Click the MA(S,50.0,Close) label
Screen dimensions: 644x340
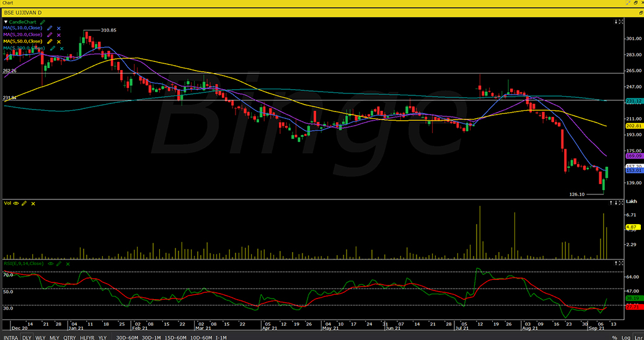[22, 41]
